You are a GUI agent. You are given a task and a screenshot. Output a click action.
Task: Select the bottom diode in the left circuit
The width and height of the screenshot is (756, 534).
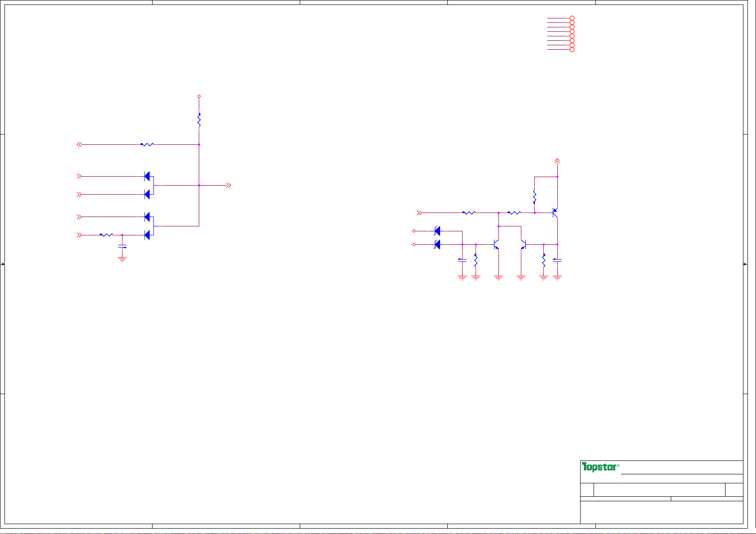coord(147,234)
